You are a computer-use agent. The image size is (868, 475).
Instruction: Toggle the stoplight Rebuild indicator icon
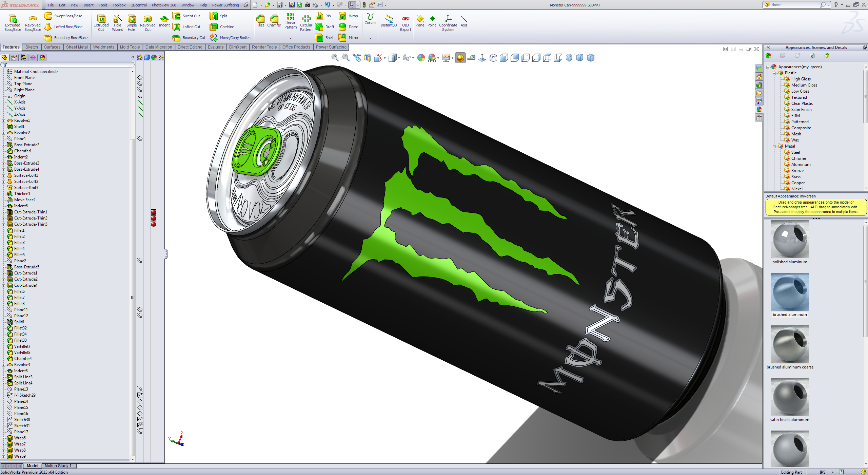364,5
